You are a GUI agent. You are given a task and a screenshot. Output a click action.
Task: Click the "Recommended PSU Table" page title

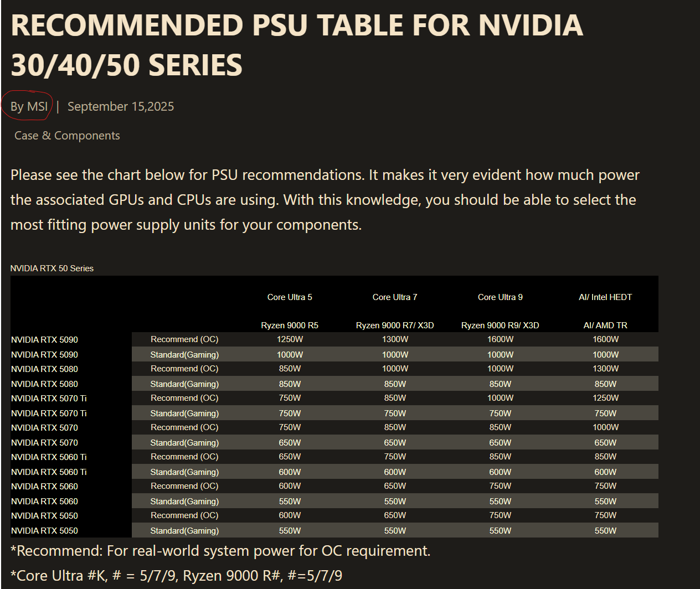296,45
